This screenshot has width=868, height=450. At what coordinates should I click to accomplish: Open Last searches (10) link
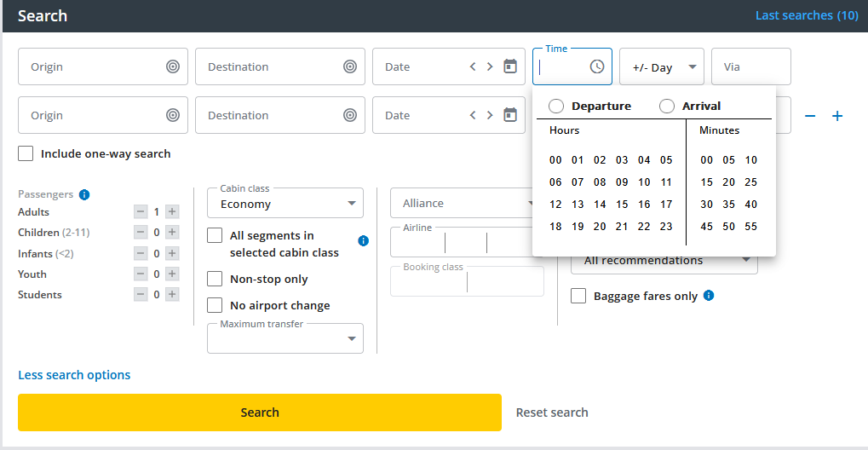point(807,15)
